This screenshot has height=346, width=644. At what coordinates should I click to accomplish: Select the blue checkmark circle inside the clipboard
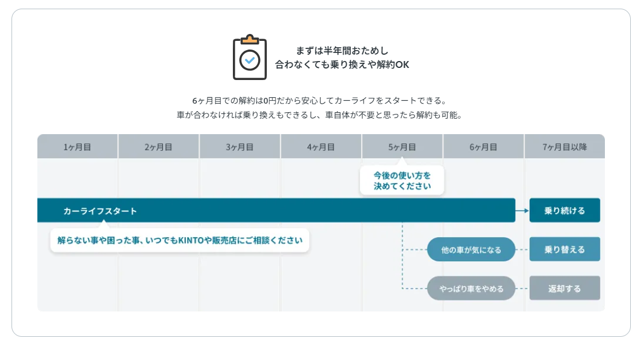(250, 58)
